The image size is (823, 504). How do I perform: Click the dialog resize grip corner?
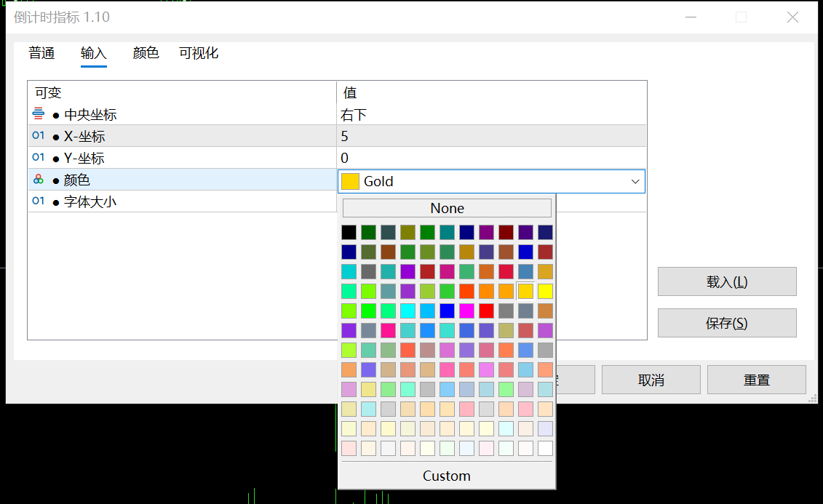813,399
